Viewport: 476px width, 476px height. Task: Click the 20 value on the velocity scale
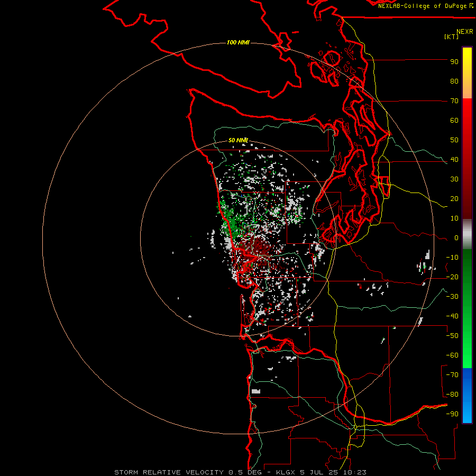click(x=454, y=199)
